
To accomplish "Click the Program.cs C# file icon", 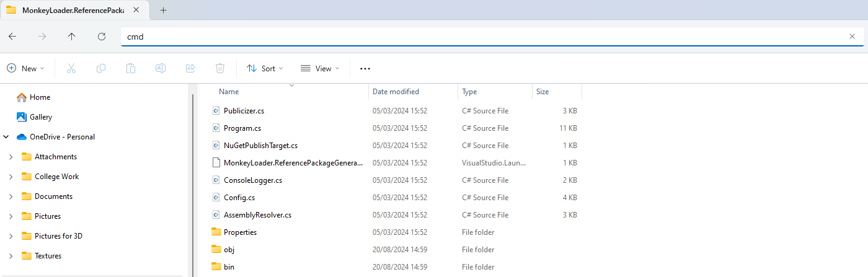I will [216, 128].
